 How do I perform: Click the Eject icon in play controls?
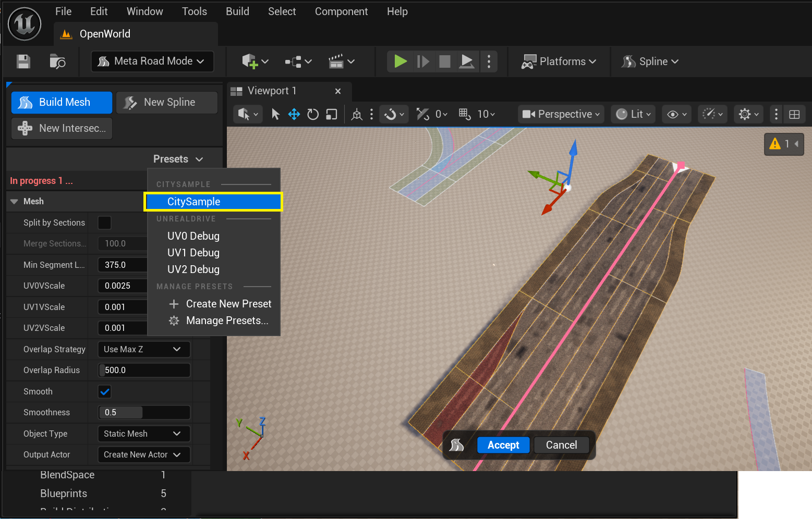pos(467,61)
